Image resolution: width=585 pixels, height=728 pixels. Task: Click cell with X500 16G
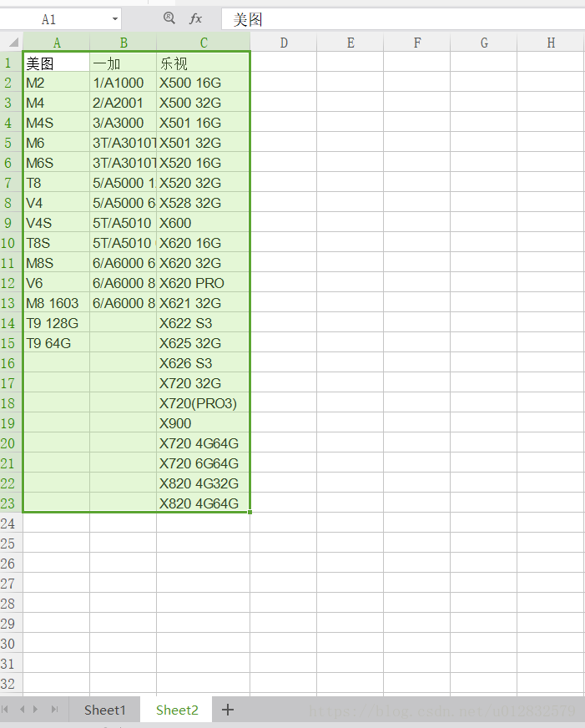coord(203,83)
